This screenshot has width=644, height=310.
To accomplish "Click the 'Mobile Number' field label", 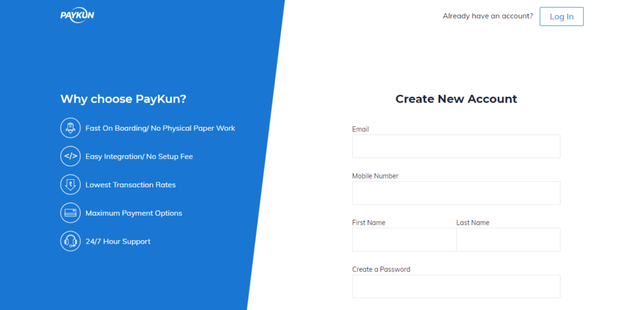I will coord(375,175).
